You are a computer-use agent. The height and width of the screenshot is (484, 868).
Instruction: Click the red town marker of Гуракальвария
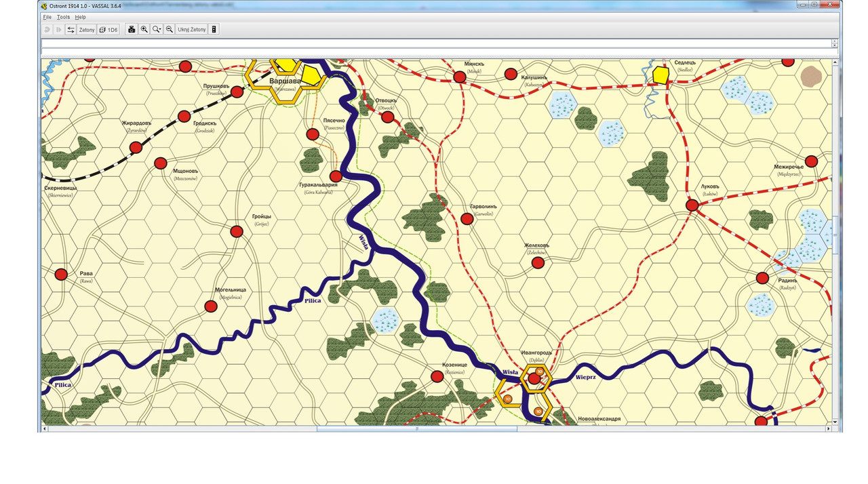coord(335,176)
